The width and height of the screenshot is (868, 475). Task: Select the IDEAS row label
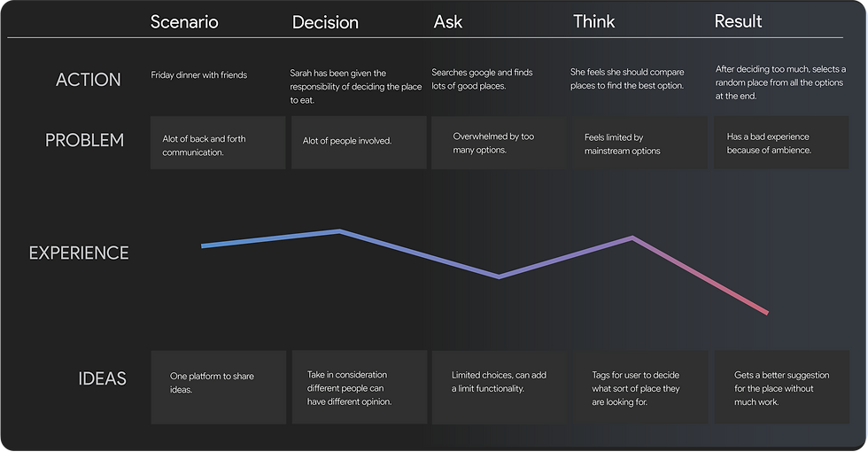pos(103,378)
